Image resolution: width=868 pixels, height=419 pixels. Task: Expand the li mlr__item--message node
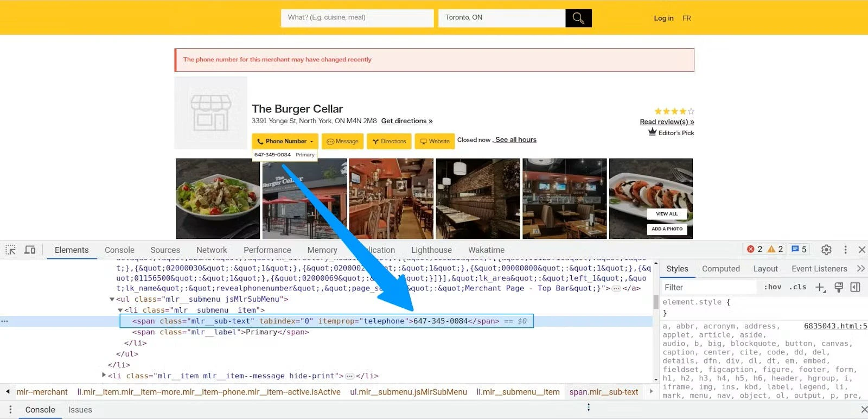104,375
